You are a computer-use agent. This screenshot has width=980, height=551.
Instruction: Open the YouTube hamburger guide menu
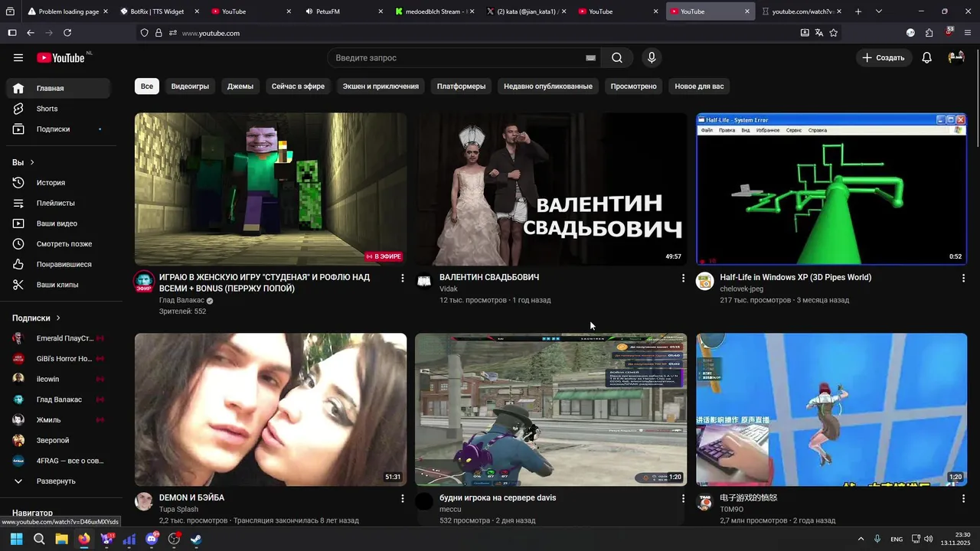point(18,57)
